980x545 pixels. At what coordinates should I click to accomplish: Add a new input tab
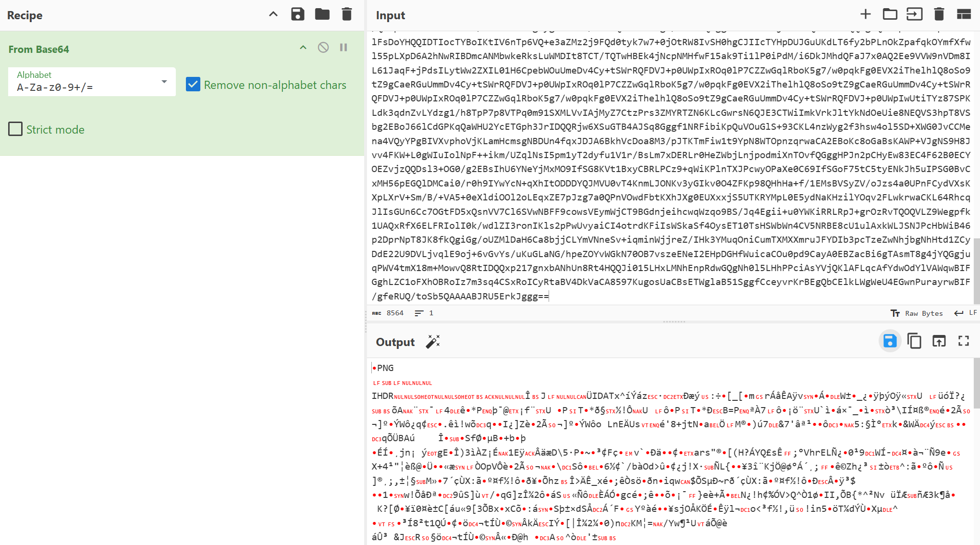pyautogui.click(x=865, y=14)
